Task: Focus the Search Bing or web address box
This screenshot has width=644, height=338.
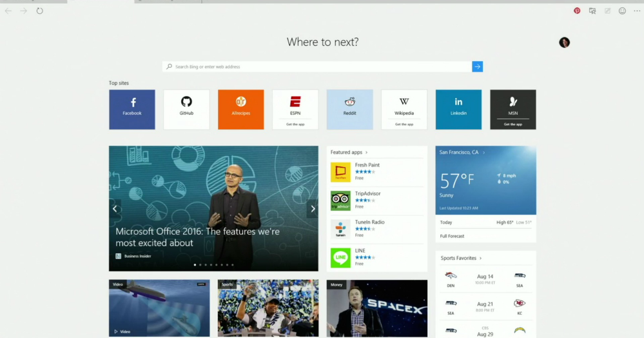Action: click(x=317, y=66)
